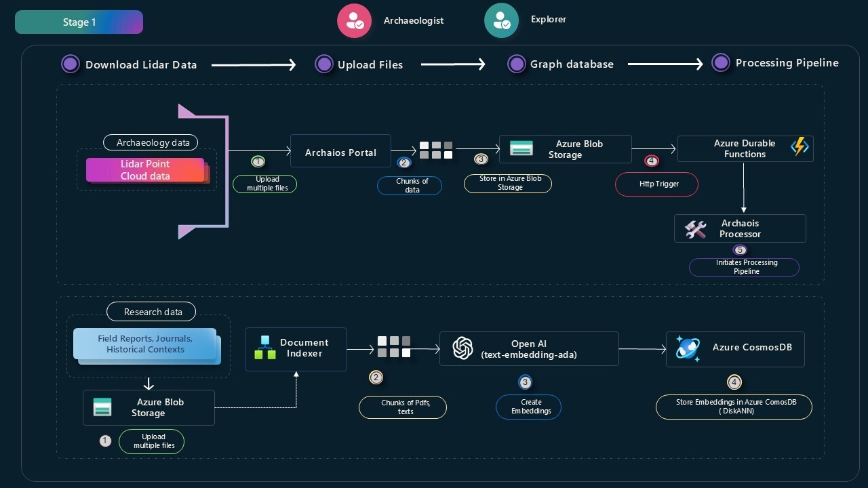
Task: Click the Processing Pipeline heading
Action: [x=787, y=63]
